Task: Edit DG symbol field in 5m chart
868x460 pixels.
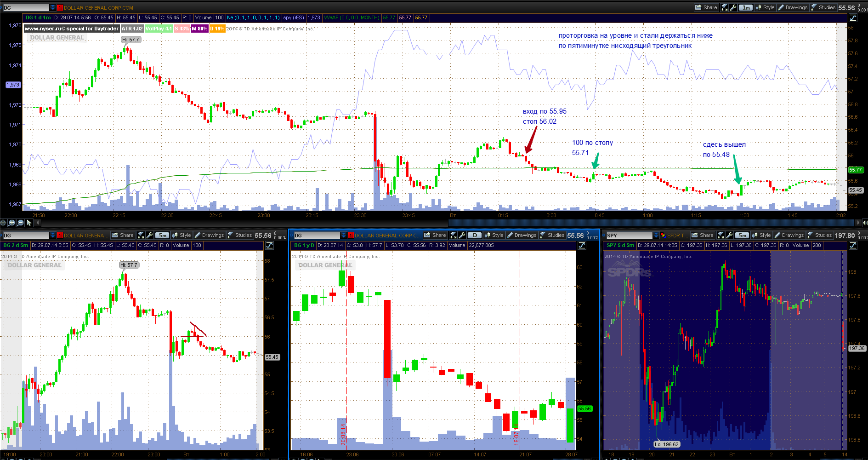Action: [26, 235]
